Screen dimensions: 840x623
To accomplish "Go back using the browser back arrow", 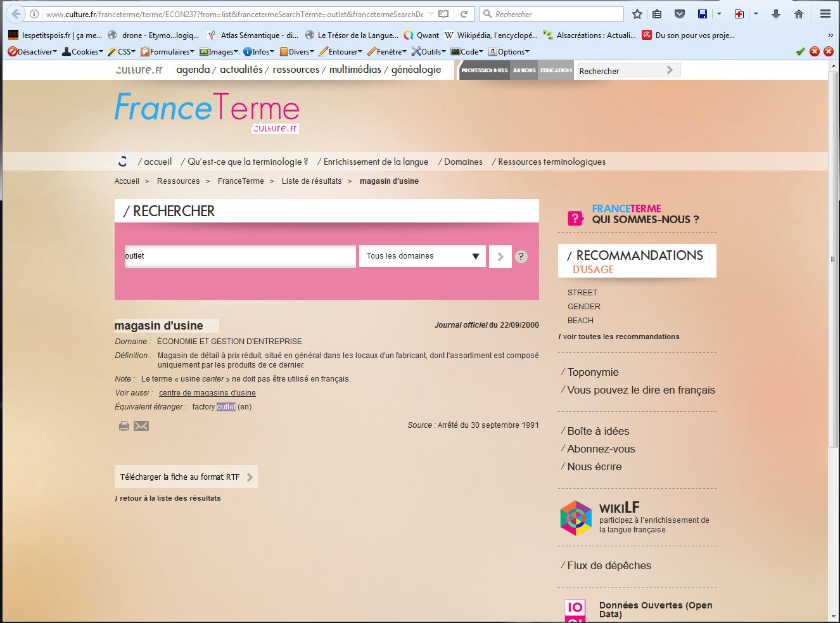I will point(16,14).
